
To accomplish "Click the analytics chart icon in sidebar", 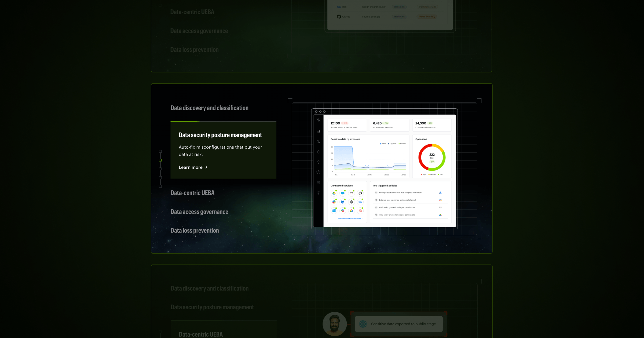I will pos(318,131).
